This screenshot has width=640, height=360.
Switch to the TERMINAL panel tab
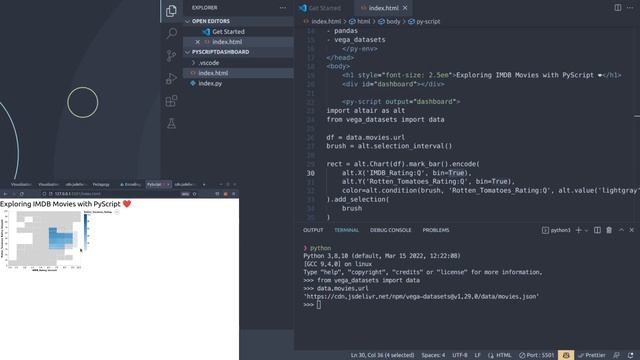click(347, 230)
